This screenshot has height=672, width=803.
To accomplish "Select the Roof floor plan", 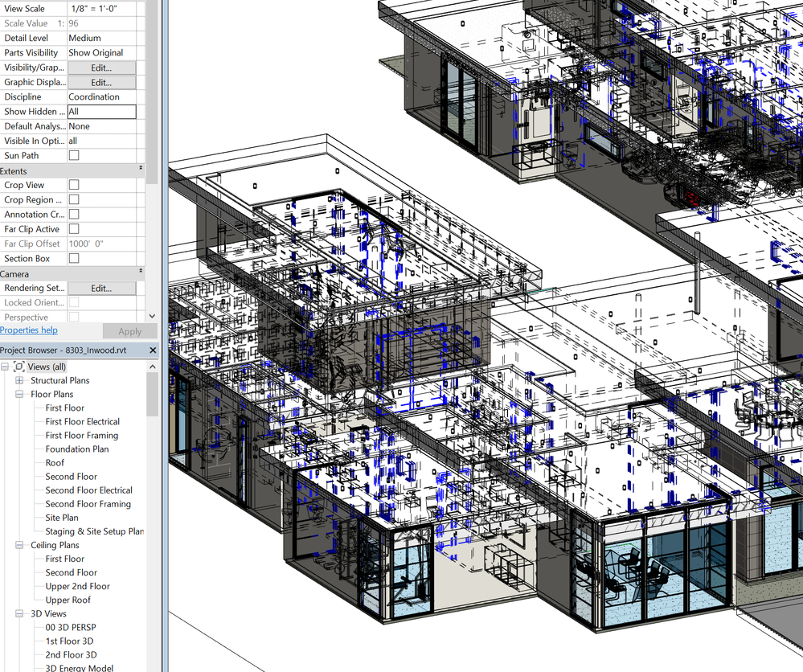I will (55, 463).
